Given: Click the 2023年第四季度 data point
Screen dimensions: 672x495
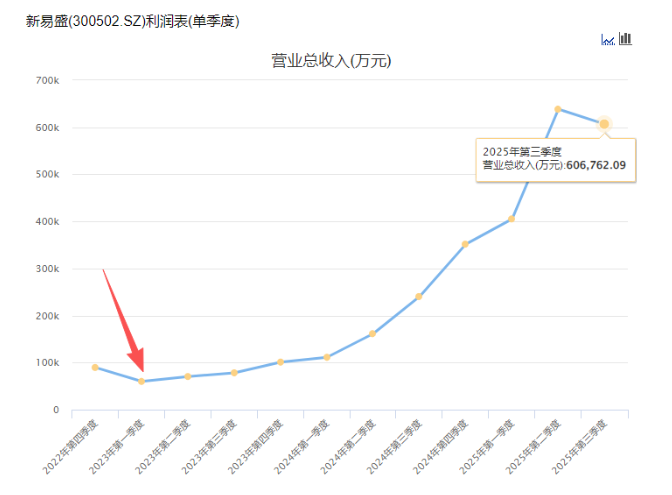Looking at the screenshot, I should [x=280, y=362].
